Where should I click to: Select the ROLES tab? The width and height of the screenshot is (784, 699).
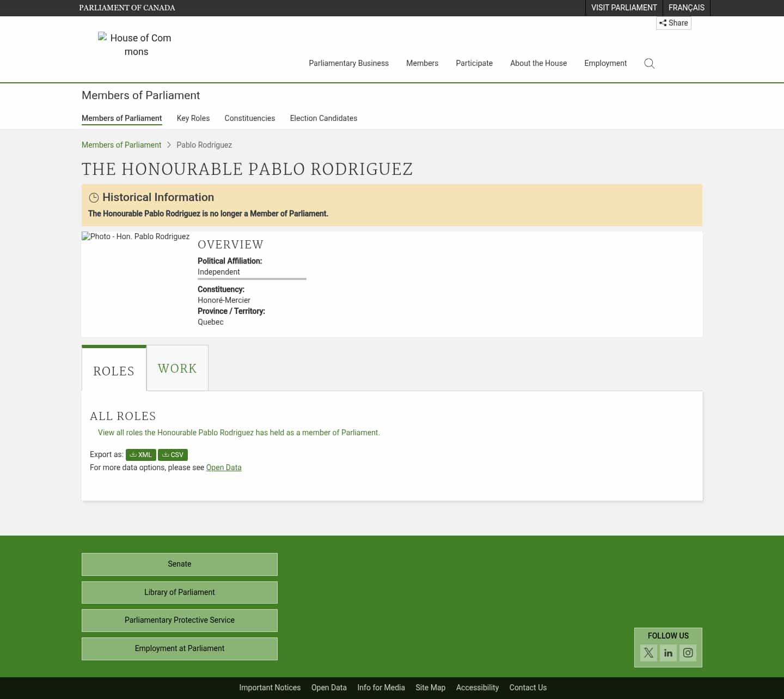[x=114, y=371]
